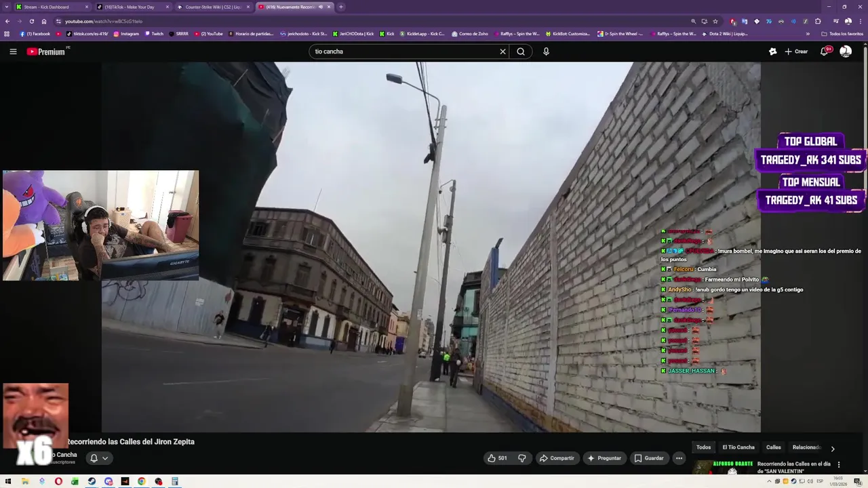Viewport: 868px width, 488px height.
Task: Select the El Tio Cancha chip
Action: (x=738, y=447)
